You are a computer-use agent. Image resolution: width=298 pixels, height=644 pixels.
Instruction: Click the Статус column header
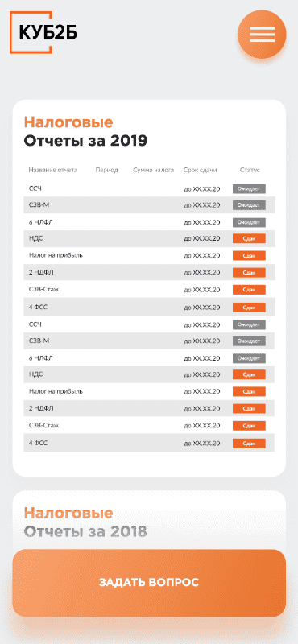point(250,170)
